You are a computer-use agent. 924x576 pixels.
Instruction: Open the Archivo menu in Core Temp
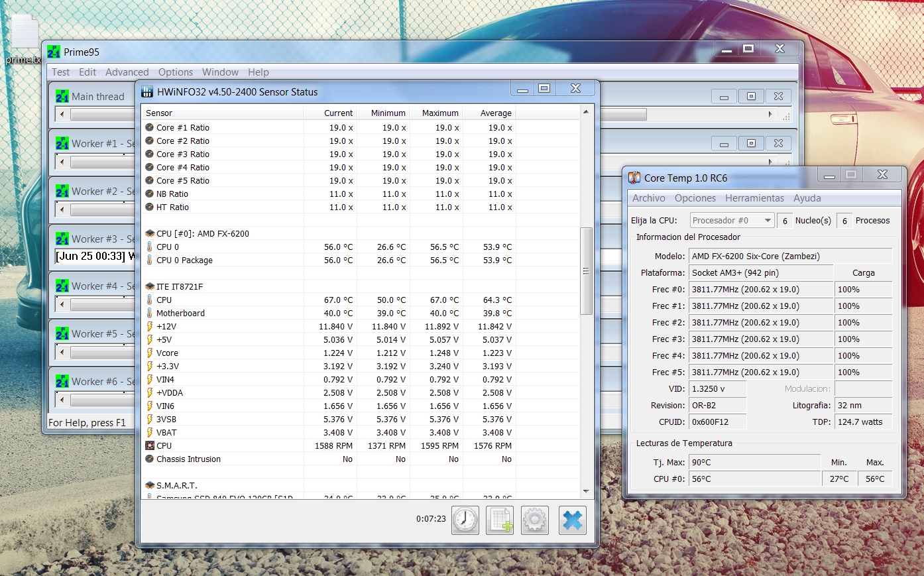649,198
